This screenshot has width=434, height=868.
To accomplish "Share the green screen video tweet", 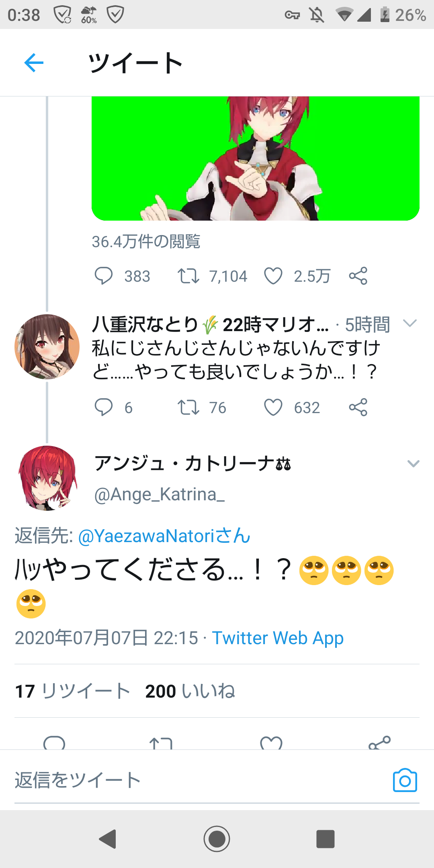I will pos(358,275).
